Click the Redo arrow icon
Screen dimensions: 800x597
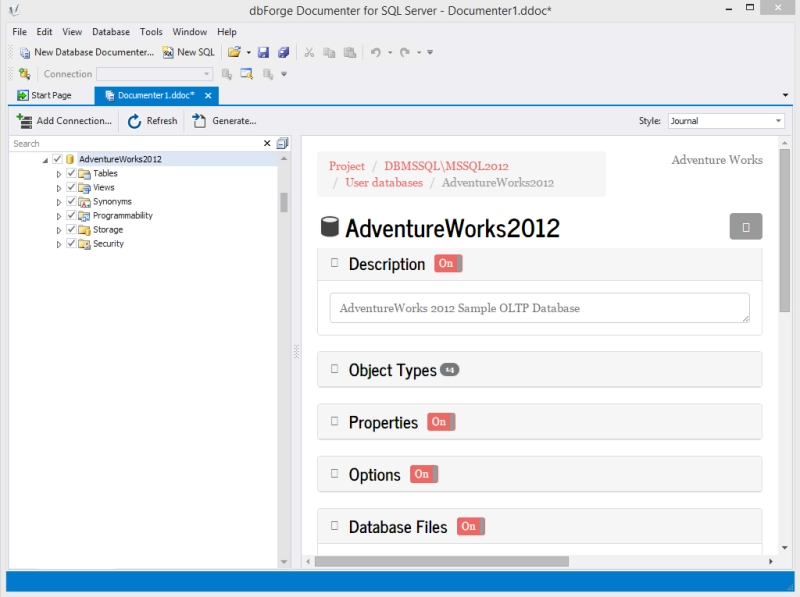pyautogui.click(x=405, y=52)
